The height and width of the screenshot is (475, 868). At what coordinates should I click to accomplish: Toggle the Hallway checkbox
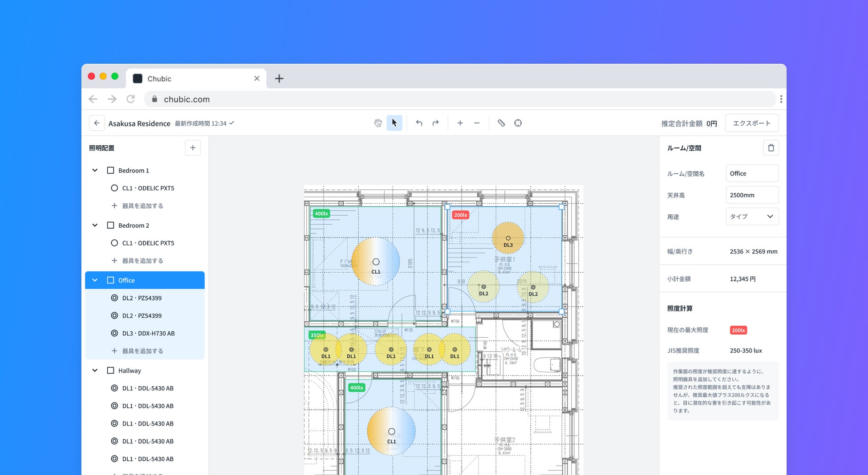point(110,370)
